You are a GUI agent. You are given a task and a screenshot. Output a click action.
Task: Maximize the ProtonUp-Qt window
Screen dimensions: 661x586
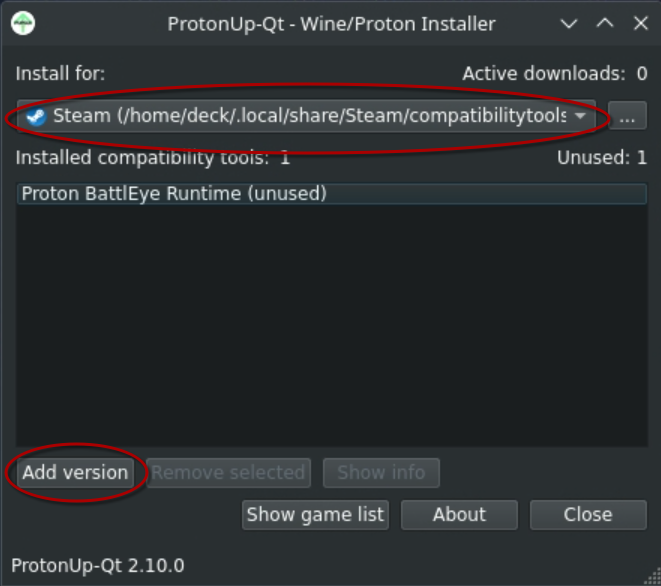click(605, 23)
